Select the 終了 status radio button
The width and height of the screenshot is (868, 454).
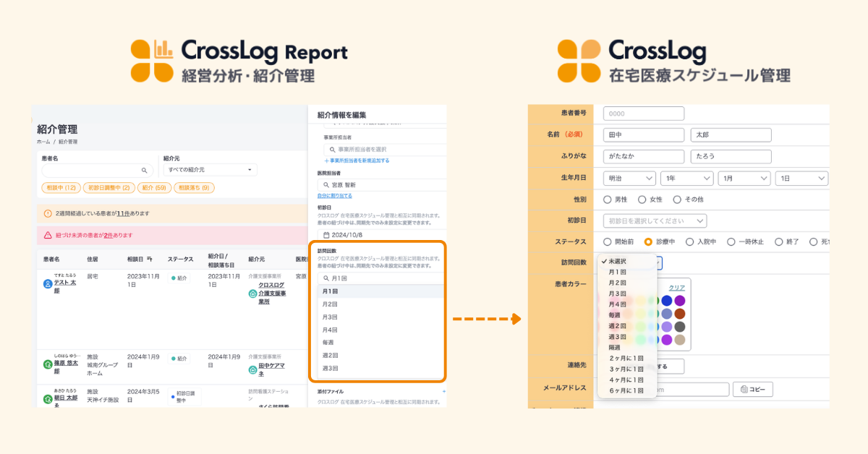[780, 242]
